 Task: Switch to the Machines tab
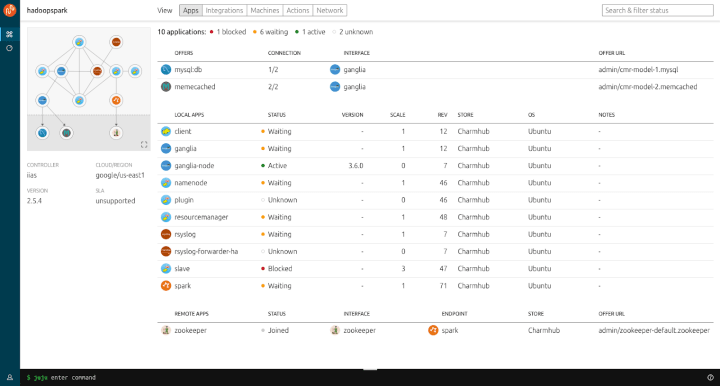[x=264, y=10]
